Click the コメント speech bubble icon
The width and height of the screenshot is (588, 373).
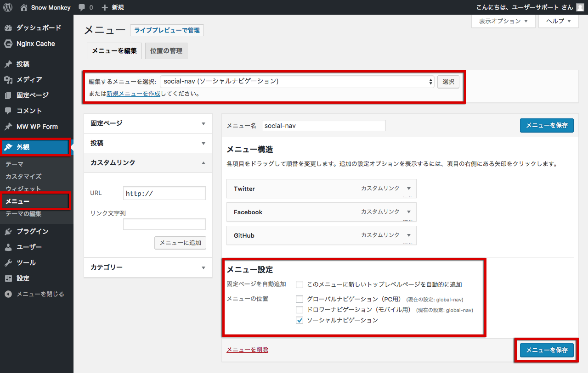click(8, 111)
